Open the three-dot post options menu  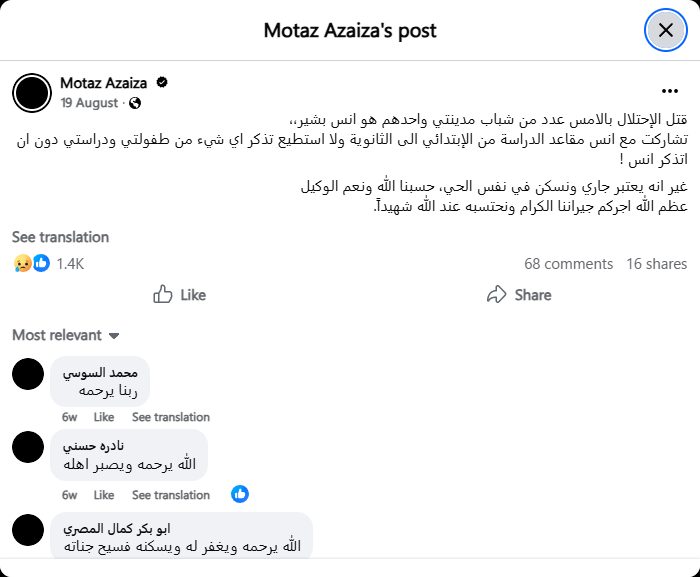(x=670, y=89)
